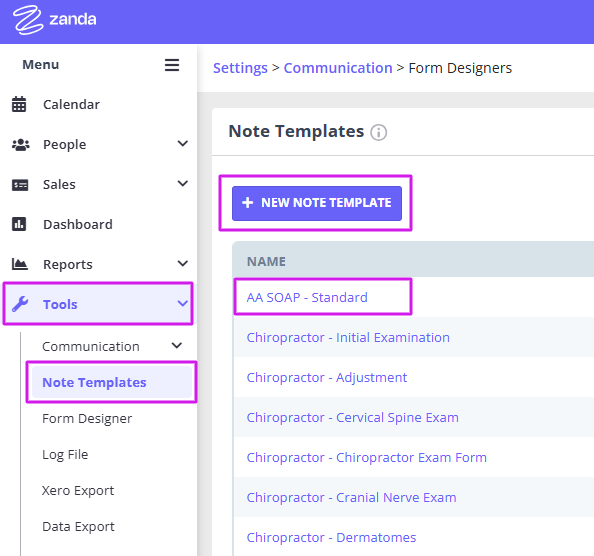
Task: Expand the Communication submenu chevron
Action: [177, 345]
